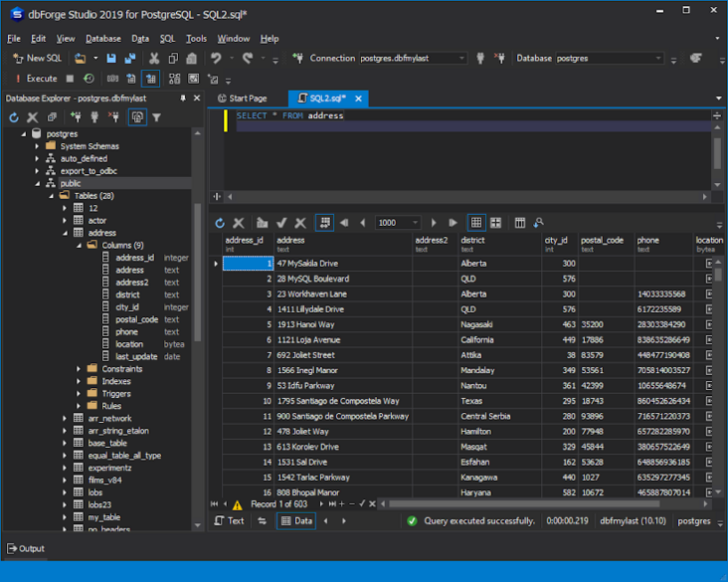The image size is (728, 582).
Task: Open the Connection dropdown
Action: click(x=461, y=59)
